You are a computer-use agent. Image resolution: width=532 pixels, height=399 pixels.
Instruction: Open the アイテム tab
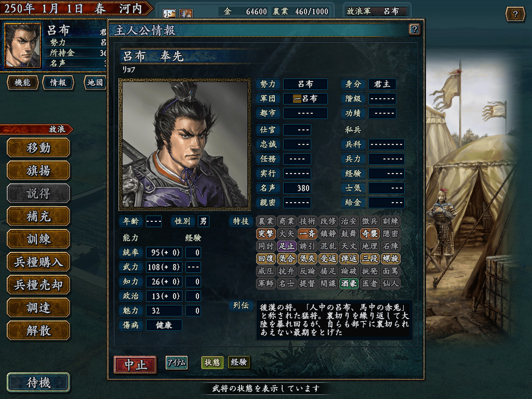177,363
